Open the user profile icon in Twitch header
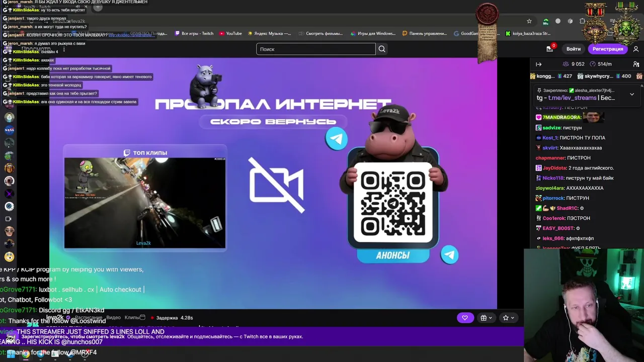 click(x=636, y=49)
